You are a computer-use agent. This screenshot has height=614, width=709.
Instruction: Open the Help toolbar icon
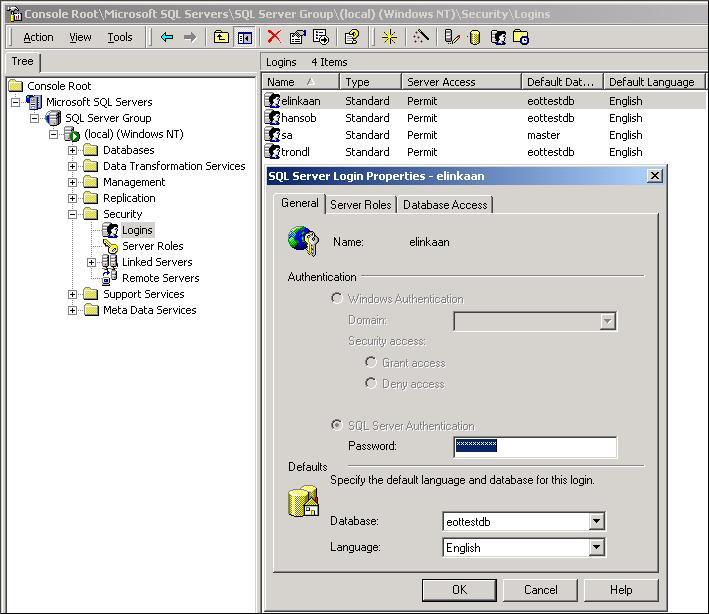pos(352,37)
